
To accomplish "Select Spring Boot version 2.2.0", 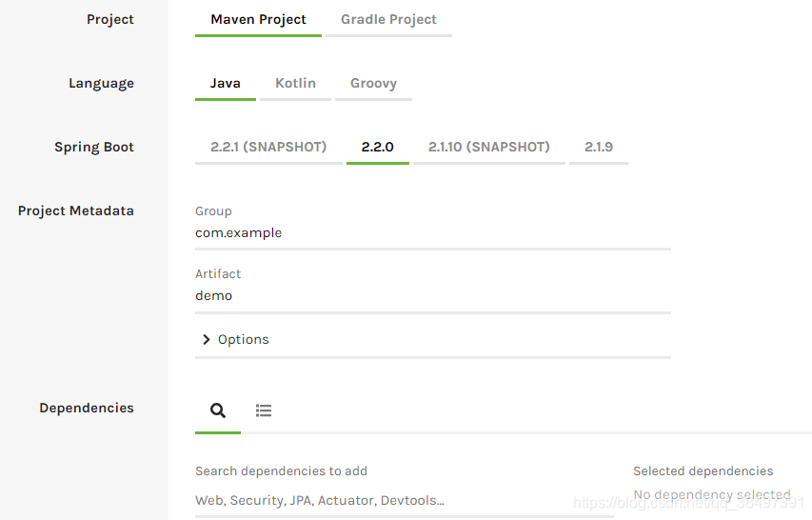I will click(x=378, y=147).
